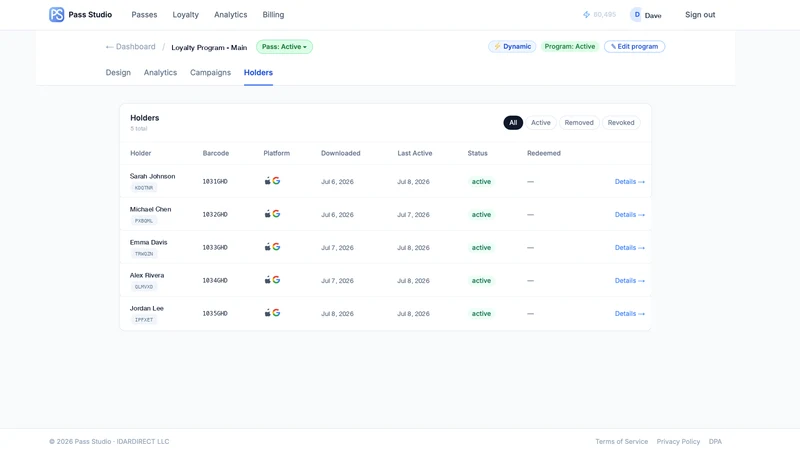The width and height of the screenshot is (800, 450).
Task: Click Google platform icon in Michael Chen row
Action: pyautogui.click(x=276, y=214)
